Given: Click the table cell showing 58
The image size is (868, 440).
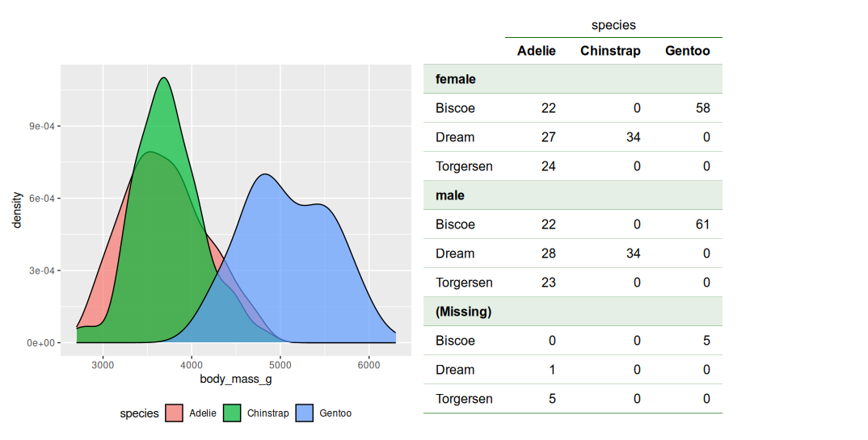Looking at the screenshot, I should point(702,108).
